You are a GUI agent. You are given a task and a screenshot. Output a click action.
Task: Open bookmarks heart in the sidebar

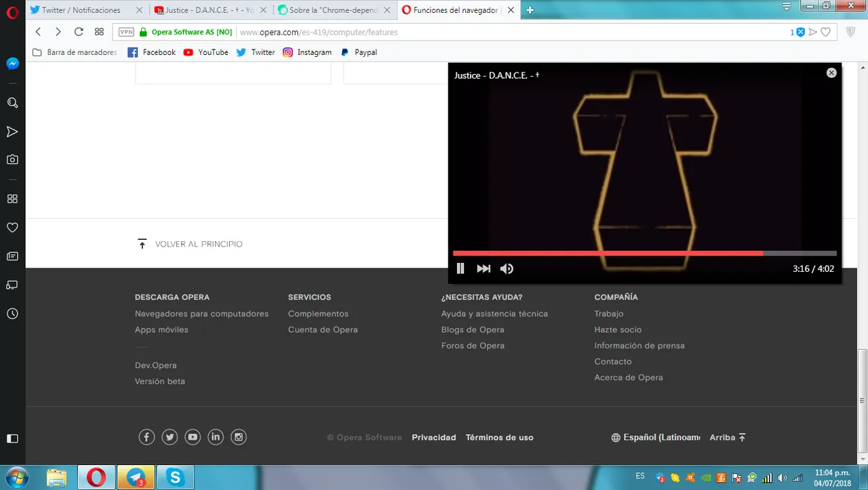pos(12,228)
